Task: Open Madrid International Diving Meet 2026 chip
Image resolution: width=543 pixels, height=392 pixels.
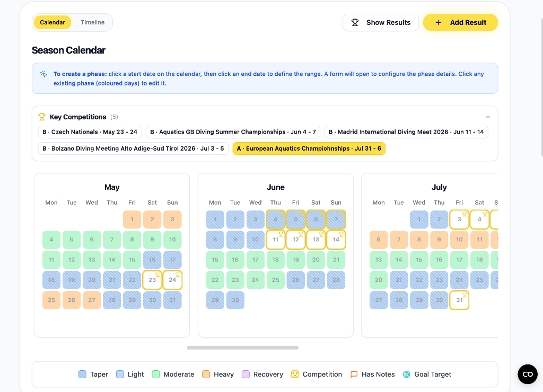Action: tap(406, 132)
